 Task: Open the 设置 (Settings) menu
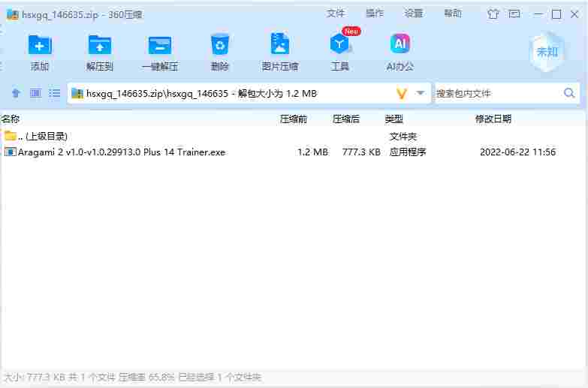coord(414,14)
